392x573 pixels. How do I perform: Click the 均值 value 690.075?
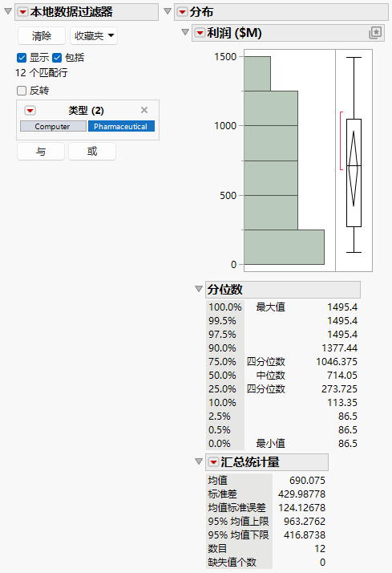click(x=307, y=481)
